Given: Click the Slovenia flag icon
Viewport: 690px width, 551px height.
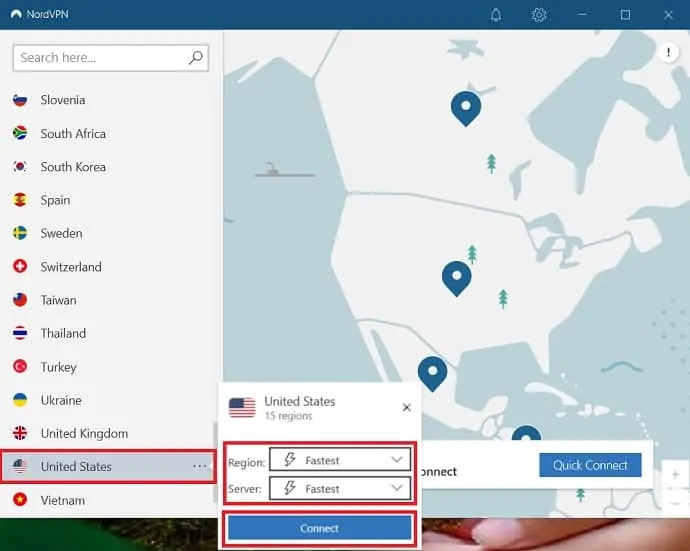Looking at the screenshot, I should coord(20,100).
